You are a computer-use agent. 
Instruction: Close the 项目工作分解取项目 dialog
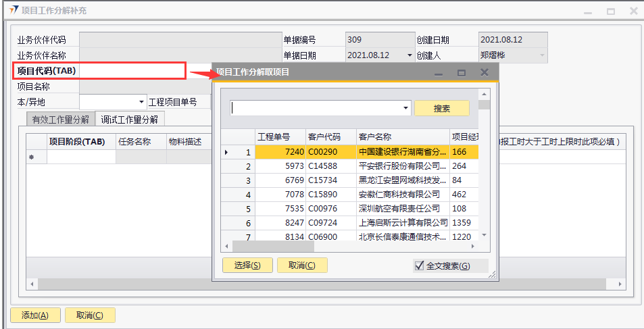coord(484,72)
